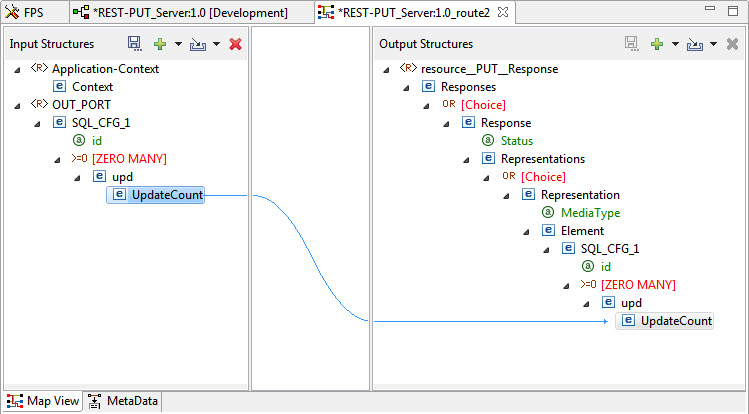Select the output UpdateCount element
Image resolution: width=749 pixels, height=414 pixels.
(x=676, y=321)
